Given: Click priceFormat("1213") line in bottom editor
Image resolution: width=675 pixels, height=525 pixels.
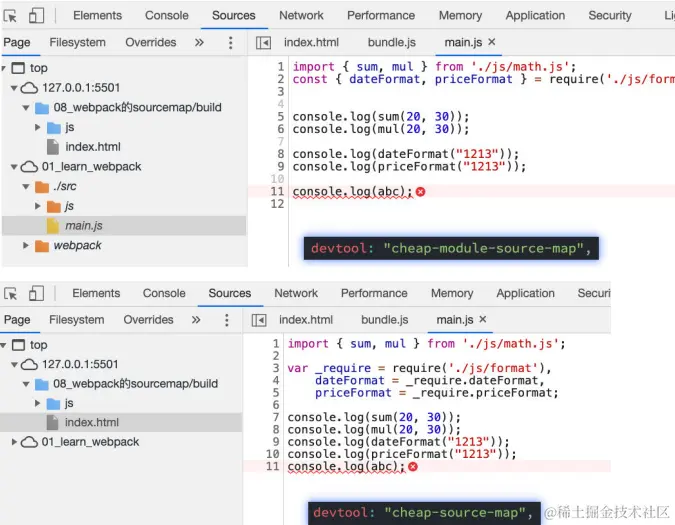Looking at the screenshot, I should click(402, 454).
